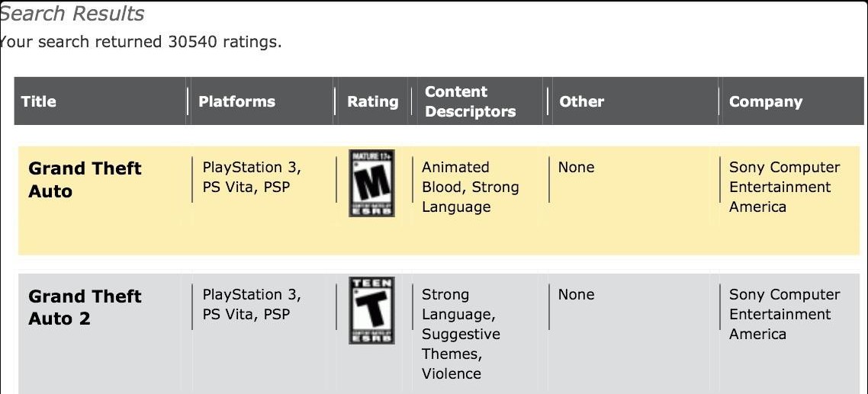868x394 pixels.
Task: Click the Rating column header
Action: pyautogui.click(x=372, y=101)
